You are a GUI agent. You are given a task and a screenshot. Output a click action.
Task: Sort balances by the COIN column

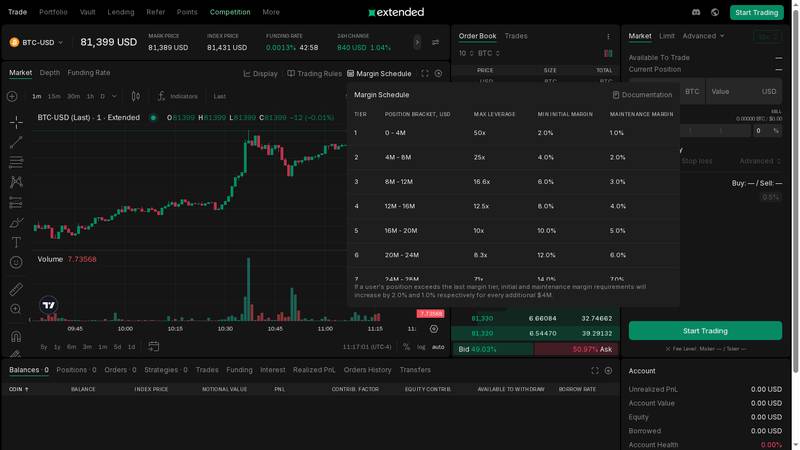[x=19, y=389]
